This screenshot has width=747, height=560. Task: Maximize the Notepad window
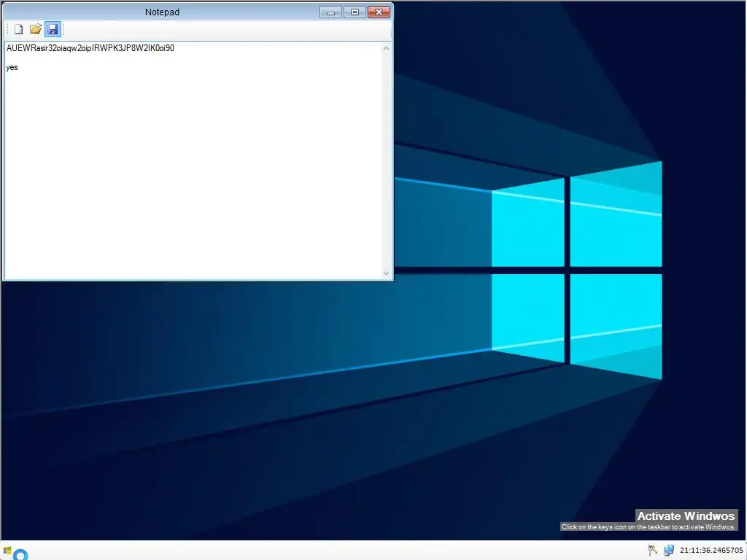pyautogui.click(x=355, y=12)
